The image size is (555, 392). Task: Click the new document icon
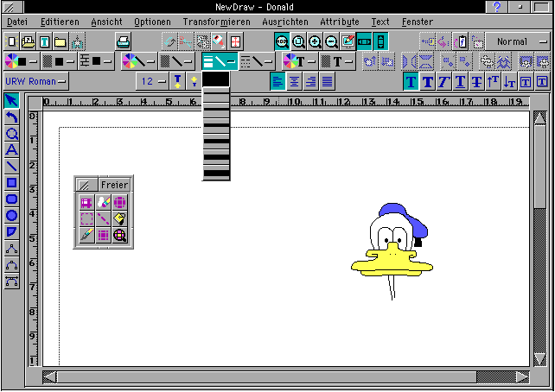(x=11, y=41)
